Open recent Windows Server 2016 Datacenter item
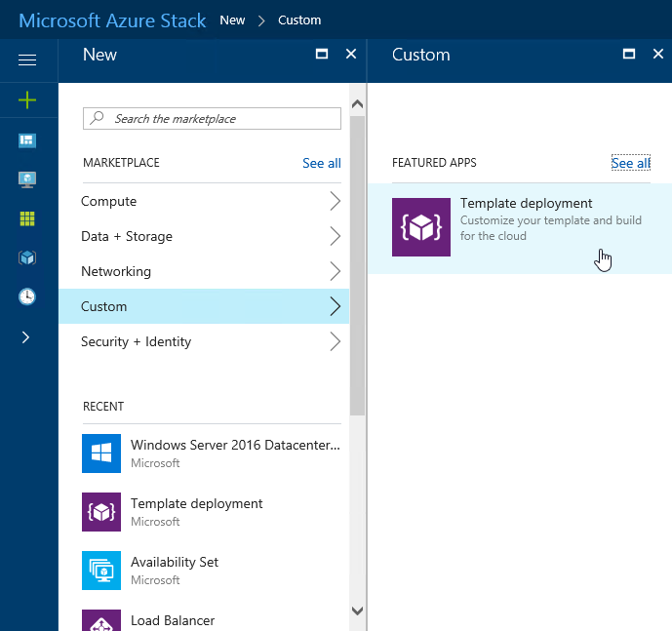The image size is (672, 631). point(235,445)
